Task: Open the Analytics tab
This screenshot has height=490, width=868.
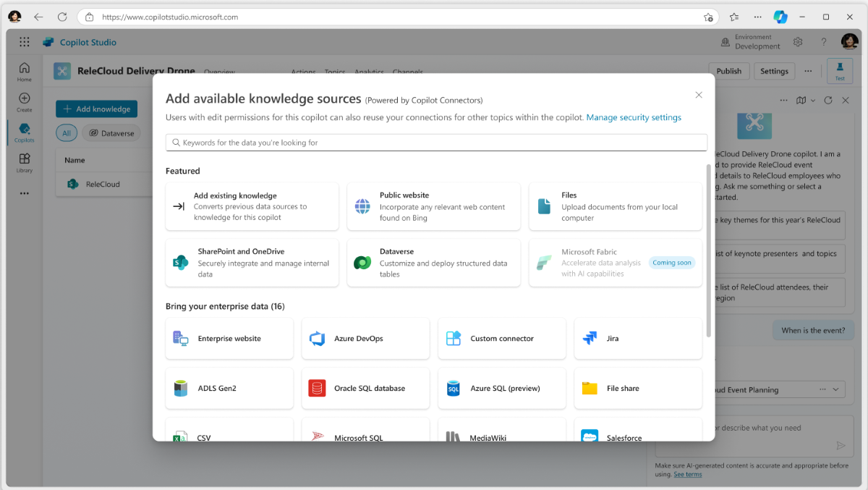Action: coord(369,72)
